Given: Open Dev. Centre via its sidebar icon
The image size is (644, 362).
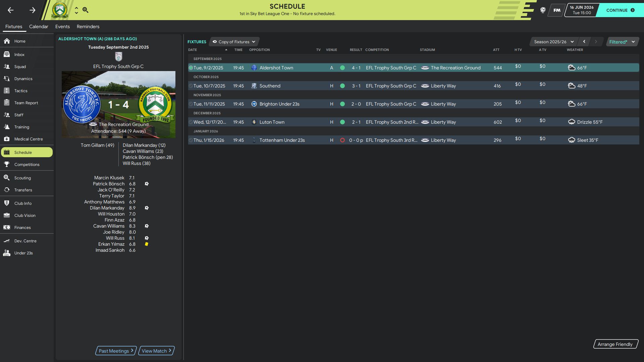Looking at the screenshot, I should pyautogui.click(x=7, y=241).
